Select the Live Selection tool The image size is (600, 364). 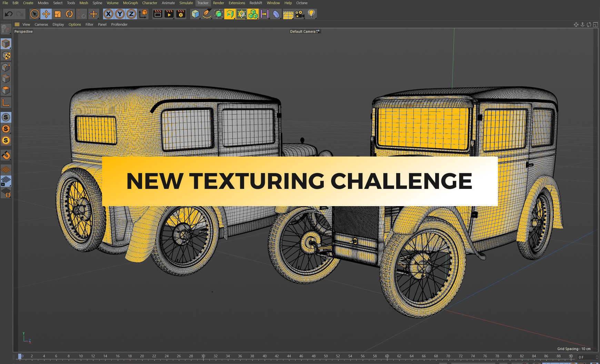34,14
